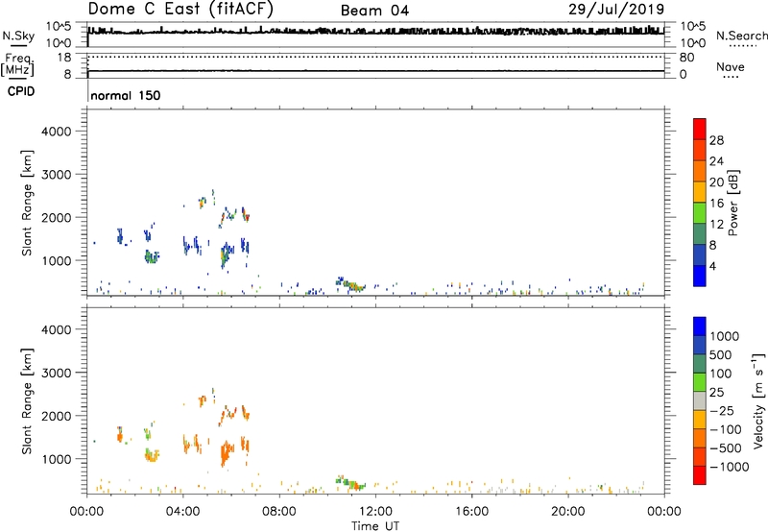Click the '4' tick on the power scale

tap(712, 266)
